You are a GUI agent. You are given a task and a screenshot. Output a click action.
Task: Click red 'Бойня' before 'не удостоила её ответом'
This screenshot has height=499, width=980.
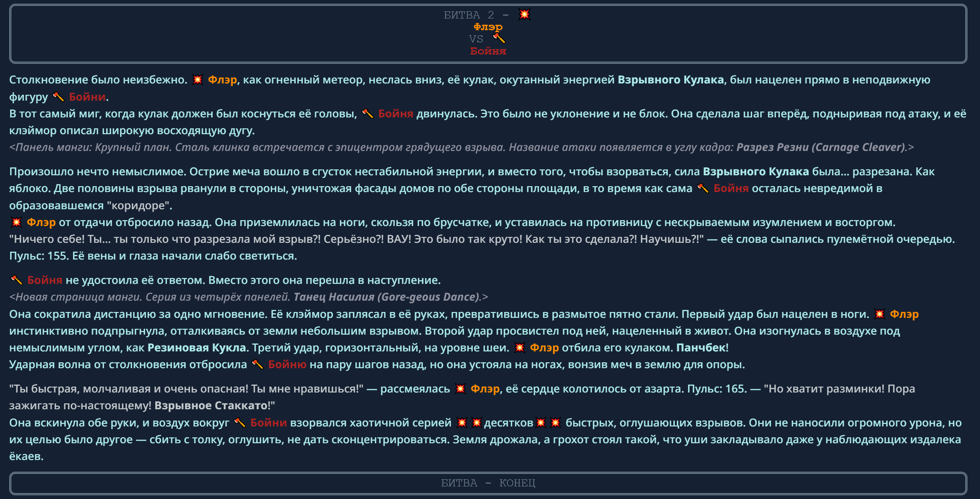click(x=45, y=280)
